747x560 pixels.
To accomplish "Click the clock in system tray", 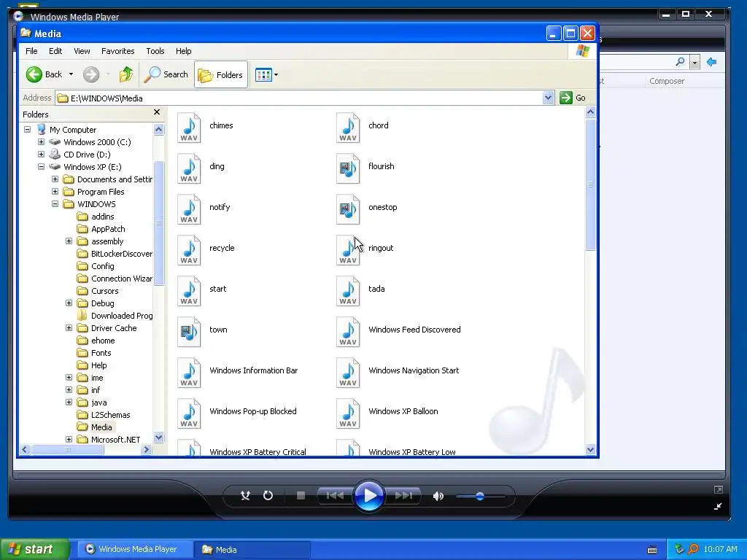I will pyautogui.click(x=720, y=549).
